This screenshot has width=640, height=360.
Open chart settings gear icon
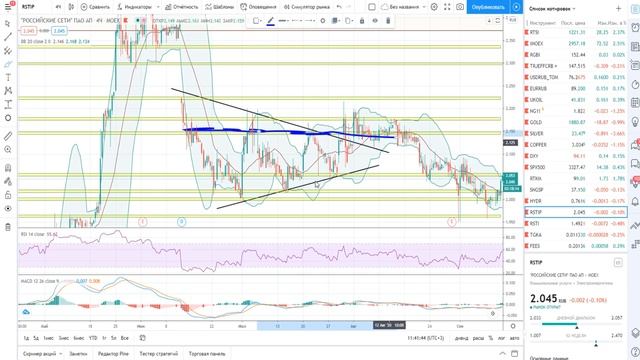(434, 7)
